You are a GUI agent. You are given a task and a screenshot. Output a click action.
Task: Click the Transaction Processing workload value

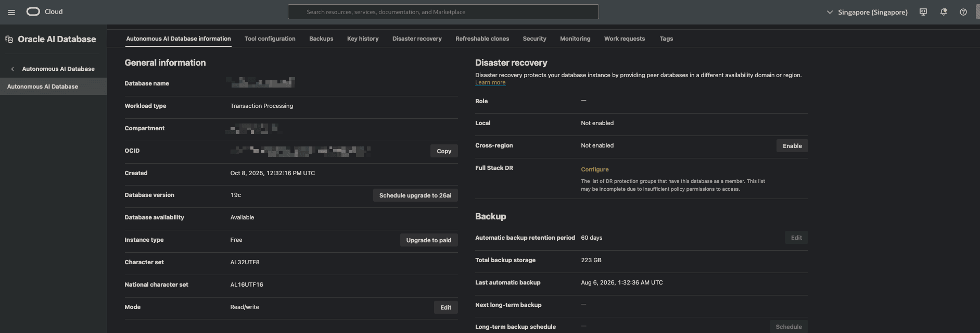click(x=262, y=106)
